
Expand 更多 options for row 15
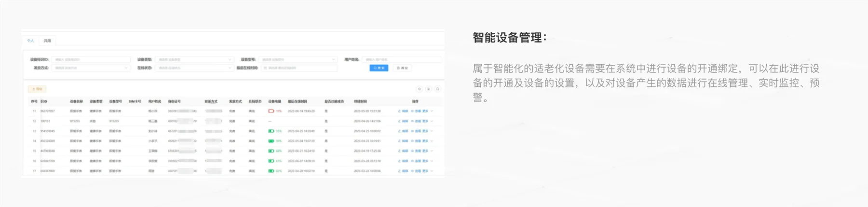428,151
